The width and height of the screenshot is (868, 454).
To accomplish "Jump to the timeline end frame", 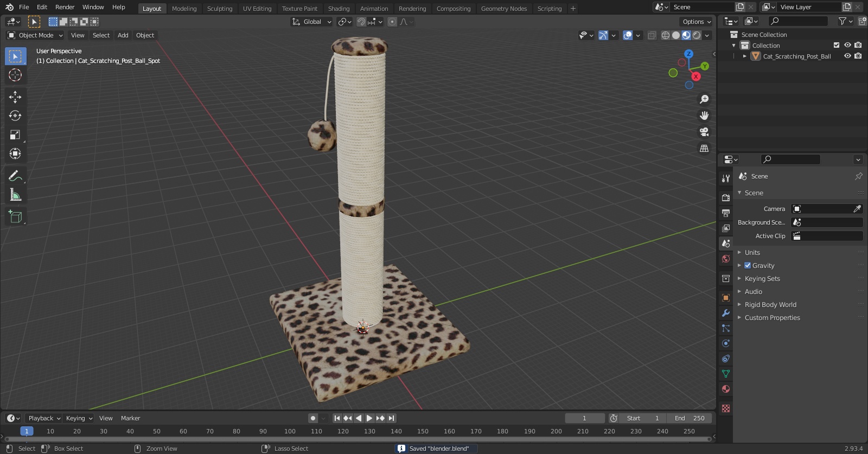I will 391,418.
